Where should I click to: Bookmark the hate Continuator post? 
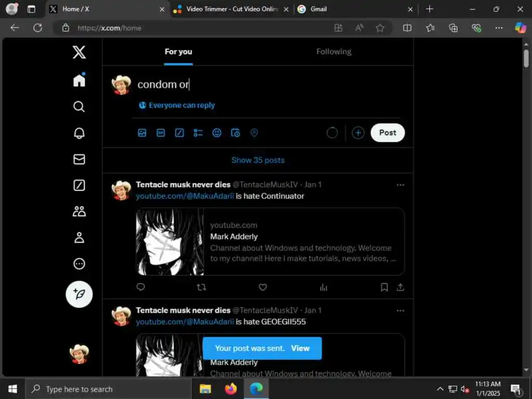(384, 287)
